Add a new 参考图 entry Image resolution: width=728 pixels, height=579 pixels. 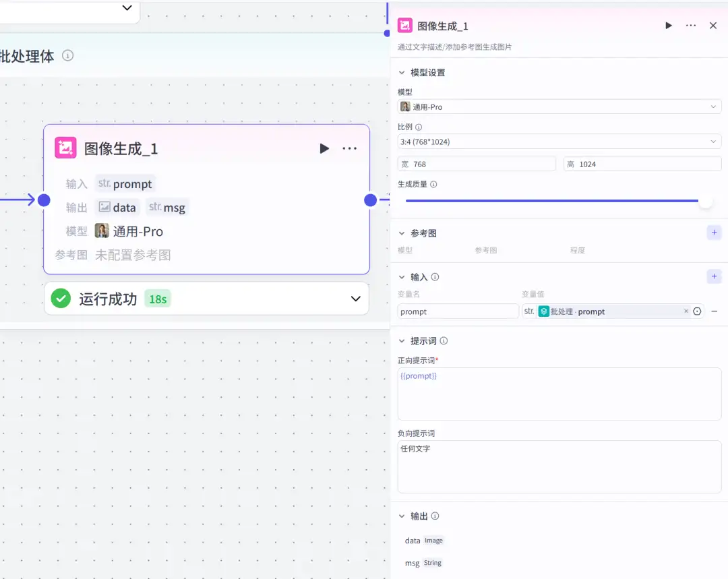(714, 232)
